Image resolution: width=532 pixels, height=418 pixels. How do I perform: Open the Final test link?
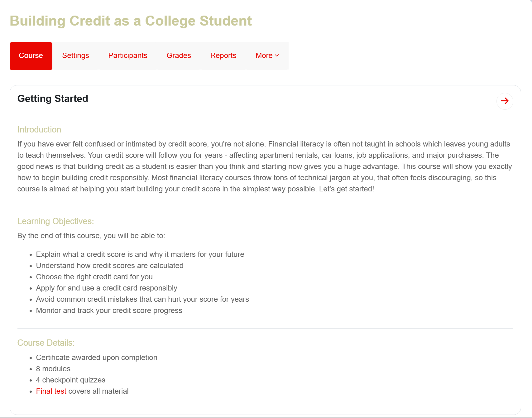[x=51, y=391]
